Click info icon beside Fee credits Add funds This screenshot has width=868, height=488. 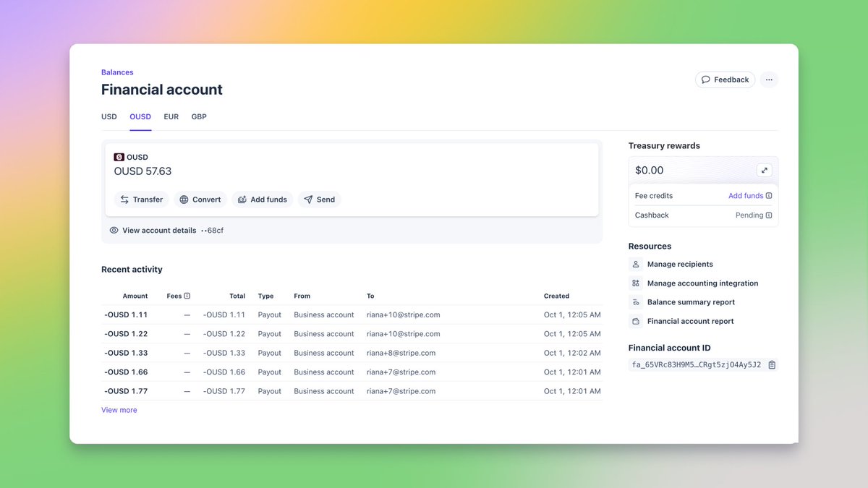coord(769,196)
